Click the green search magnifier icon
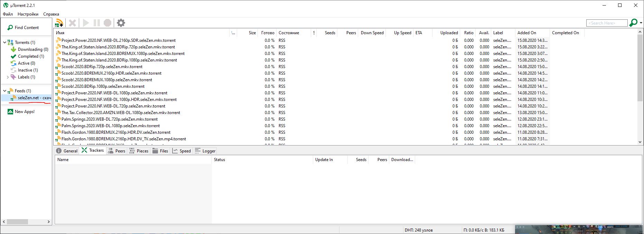Viewport: 644px width, 234px height. click(x=633, y=23)
